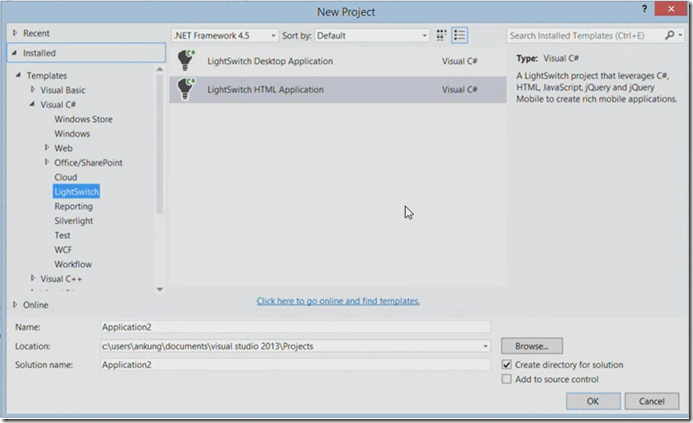Click the Browse... button

[x=532, y=346]
